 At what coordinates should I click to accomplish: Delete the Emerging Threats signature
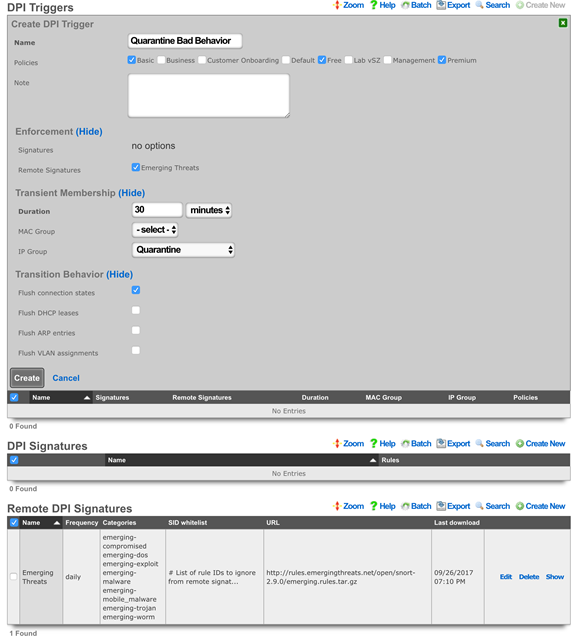[529, 577]
